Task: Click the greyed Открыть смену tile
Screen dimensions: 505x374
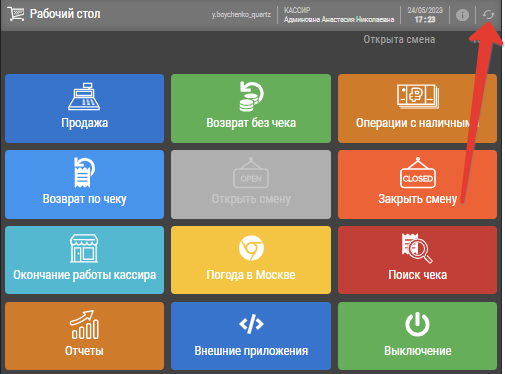Action: coord(251,184)
